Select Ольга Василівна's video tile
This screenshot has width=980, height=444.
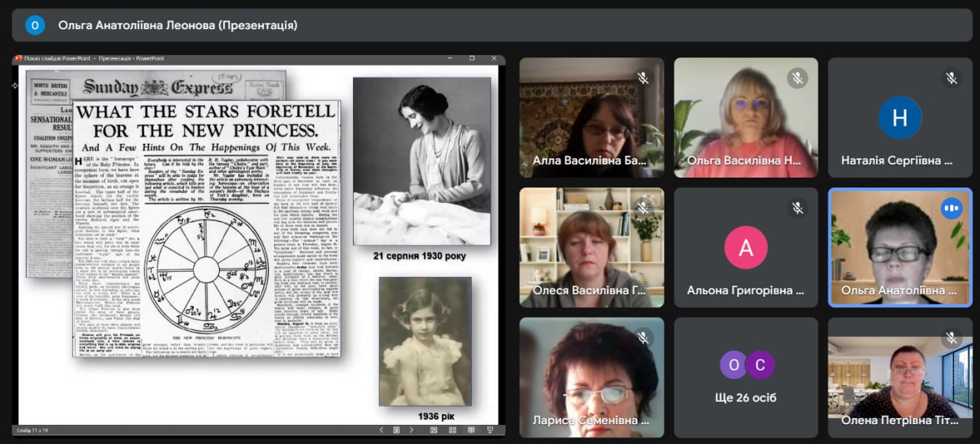click(746, 118)
